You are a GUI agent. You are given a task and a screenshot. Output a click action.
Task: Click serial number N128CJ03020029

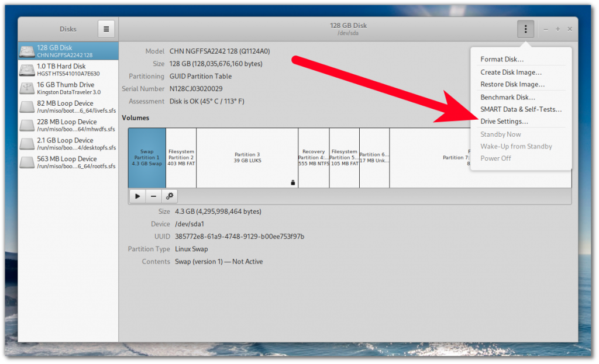[196, 89]
